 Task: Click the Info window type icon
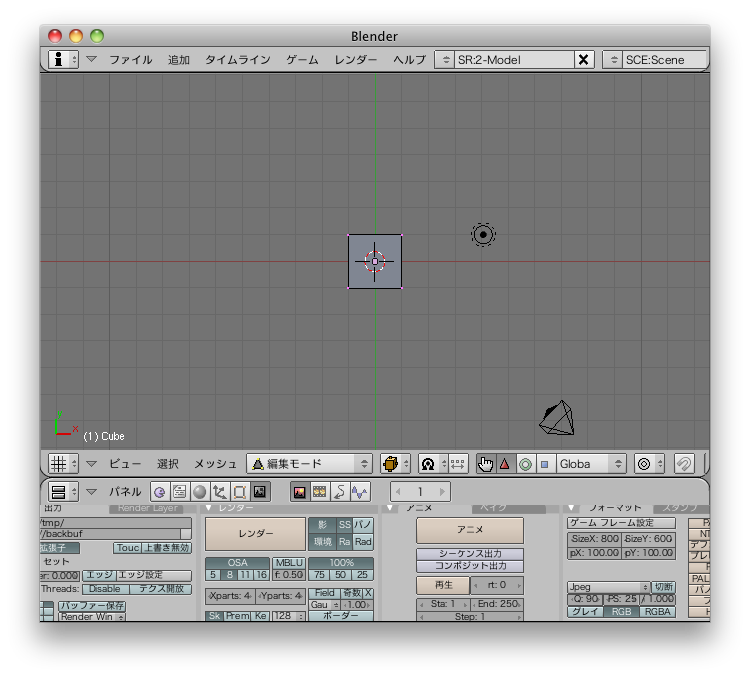[x=58, y=60]
